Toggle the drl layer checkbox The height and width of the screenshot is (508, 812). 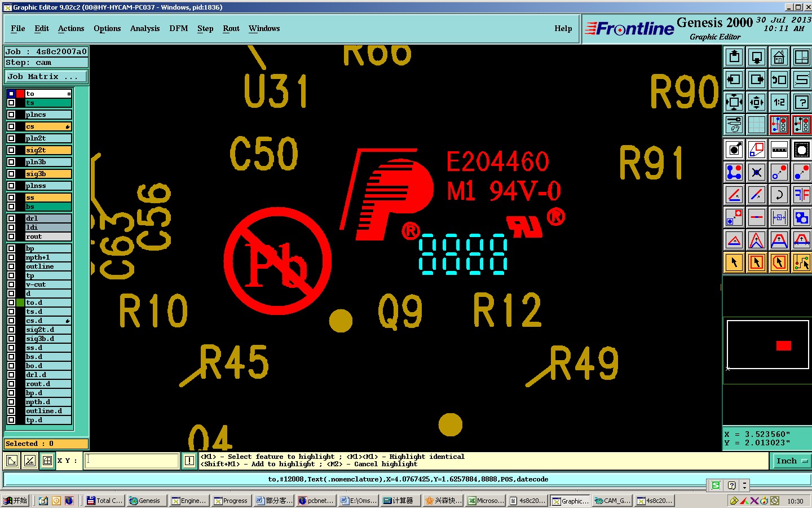(x=11, y=218)
